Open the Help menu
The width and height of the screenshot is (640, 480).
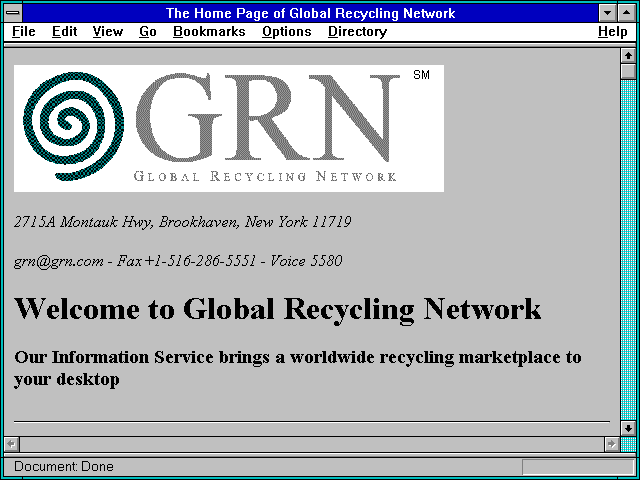point(613,32)
